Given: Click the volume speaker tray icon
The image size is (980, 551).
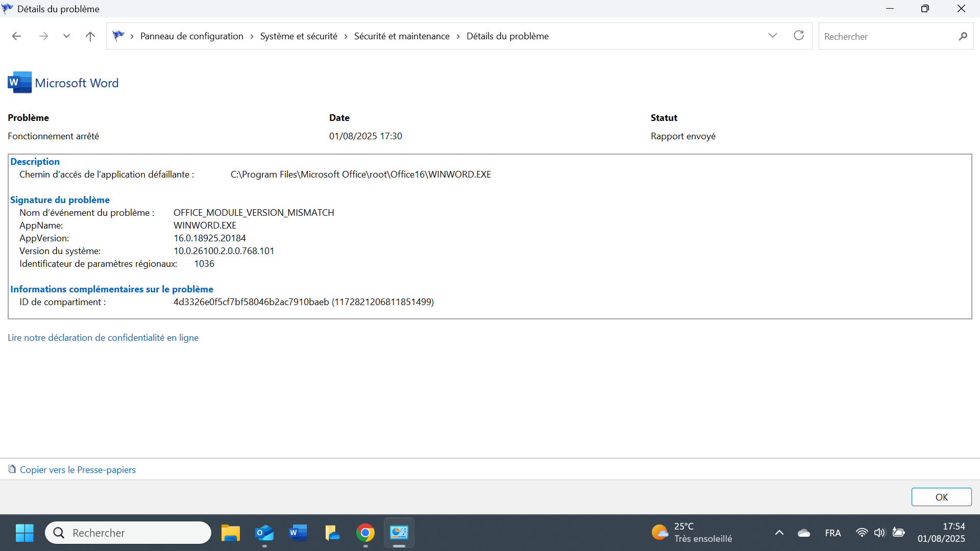Looking at the screenshot, I should click(x=879, y=533).
